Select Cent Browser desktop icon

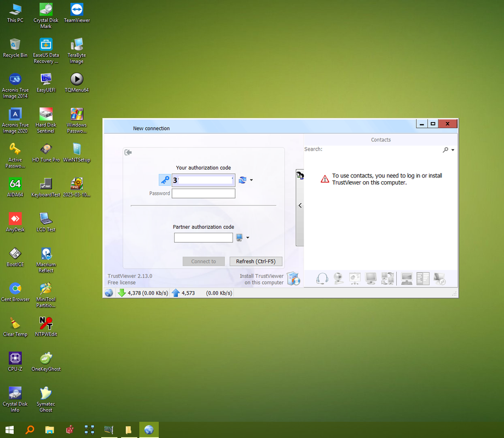coord(15,292)
